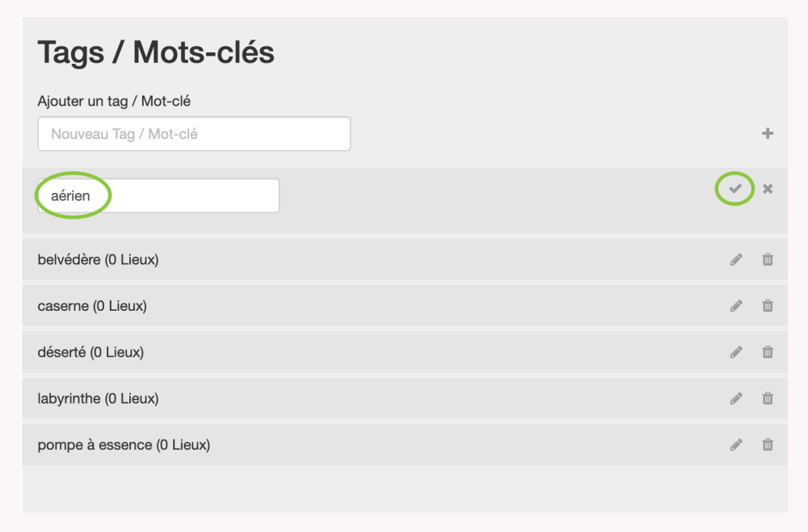
Task: Click the déserté (0 Lieux) entry
Action: pyautogui.click(x=90, y=352)
